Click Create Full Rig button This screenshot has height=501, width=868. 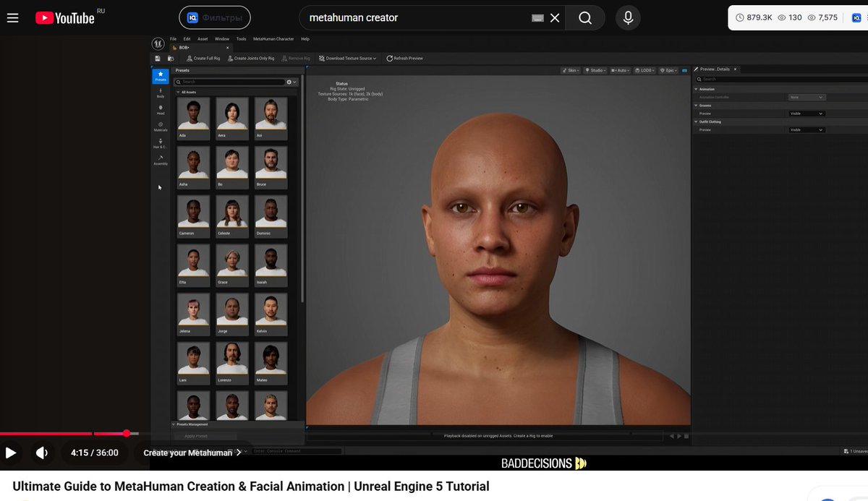(203, 59)
